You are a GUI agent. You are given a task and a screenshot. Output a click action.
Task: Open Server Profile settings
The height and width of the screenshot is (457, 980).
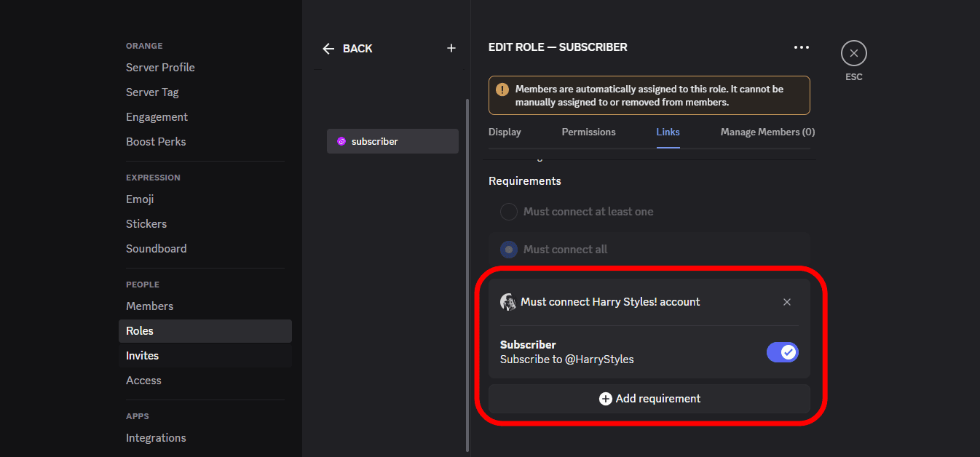(x=160, y=68)
